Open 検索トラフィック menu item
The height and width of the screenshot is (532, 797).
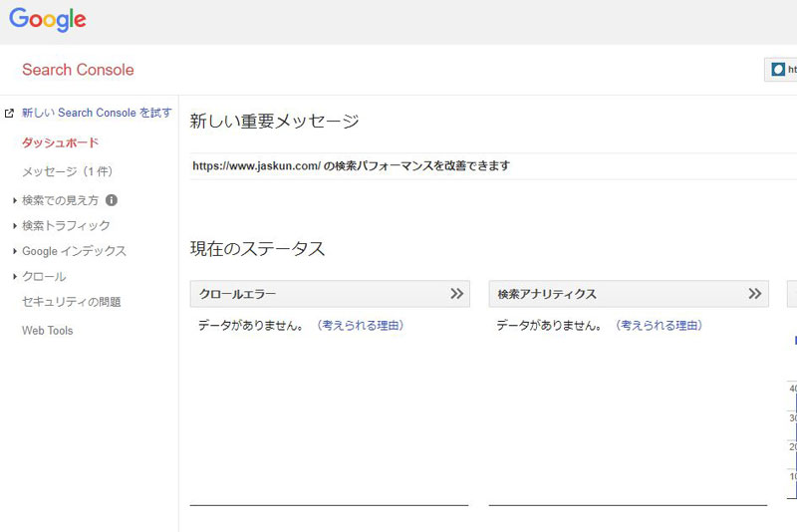pyautogui.click(x=66, y=225)
